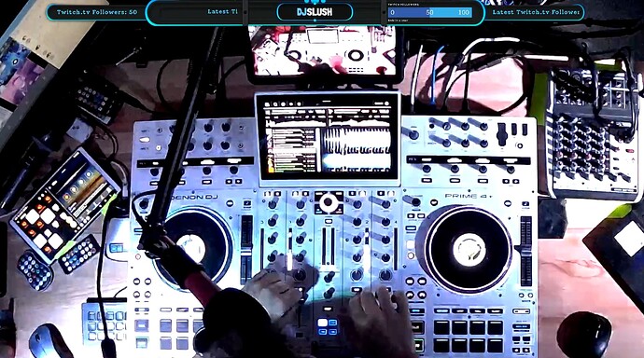Click the blue lit pads below crossfader section

click(328, 327)
